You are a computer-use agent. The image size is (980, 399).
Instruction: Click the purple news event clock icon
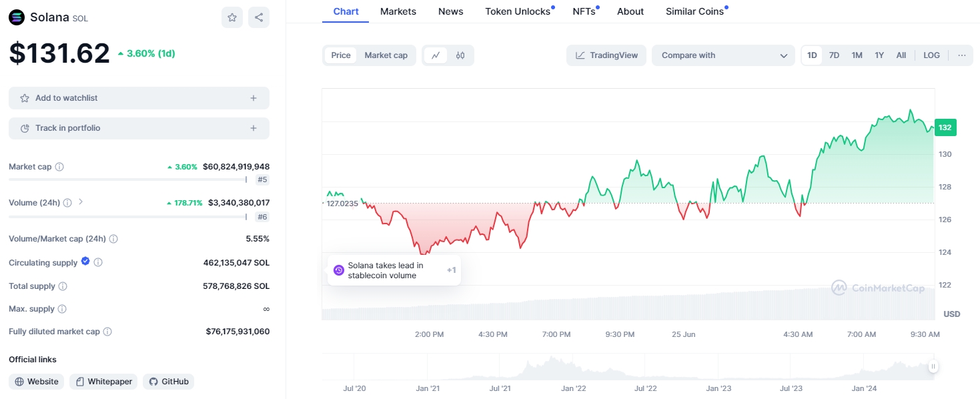338,270
